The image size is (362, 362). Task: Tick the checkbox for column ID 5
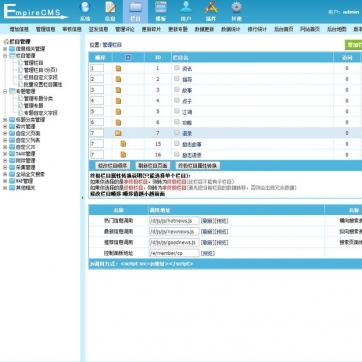coord(177,111)
